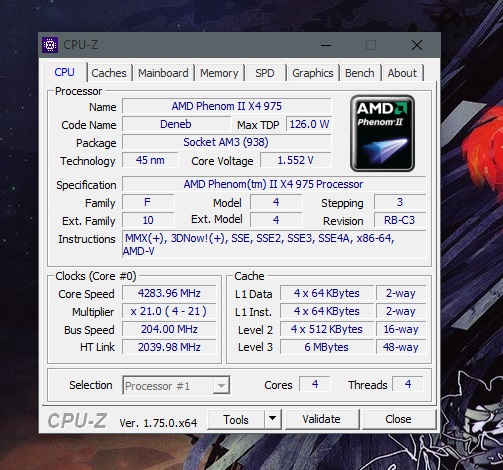Image resolution: width=503 pixels, height=470 pixels.
Task: Open the Memory tab
Action: pos(219,73)
